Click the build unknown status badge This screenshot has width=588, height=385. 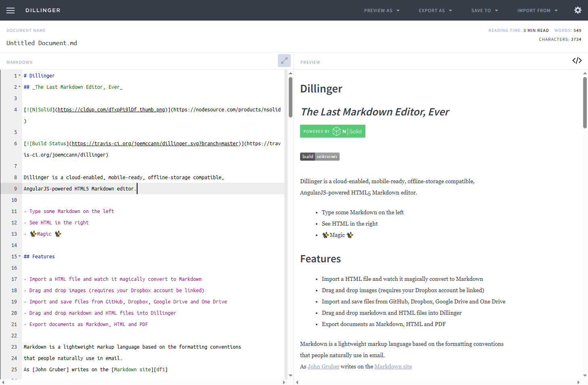[320, 157]
